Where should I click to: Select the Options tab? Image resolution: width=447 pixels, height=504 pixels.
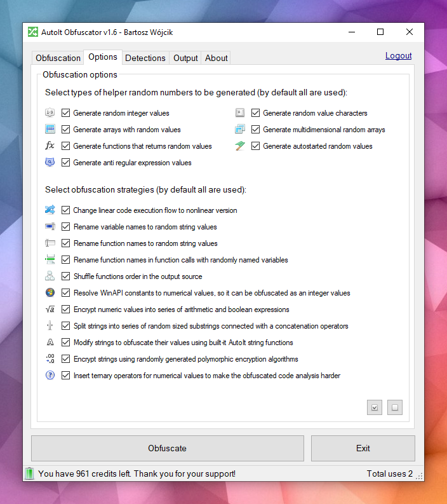[103, 57]
